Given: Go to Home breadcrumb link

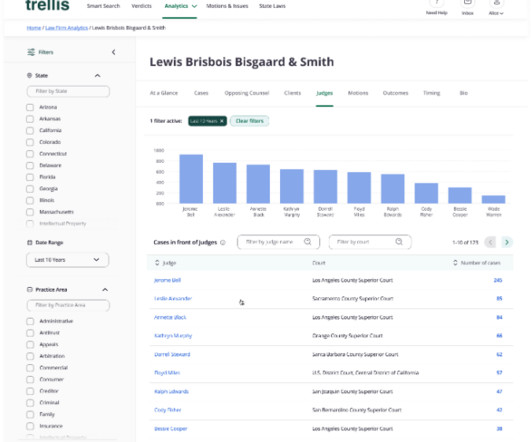Looking at the screenshot, I should pos(34,28).
